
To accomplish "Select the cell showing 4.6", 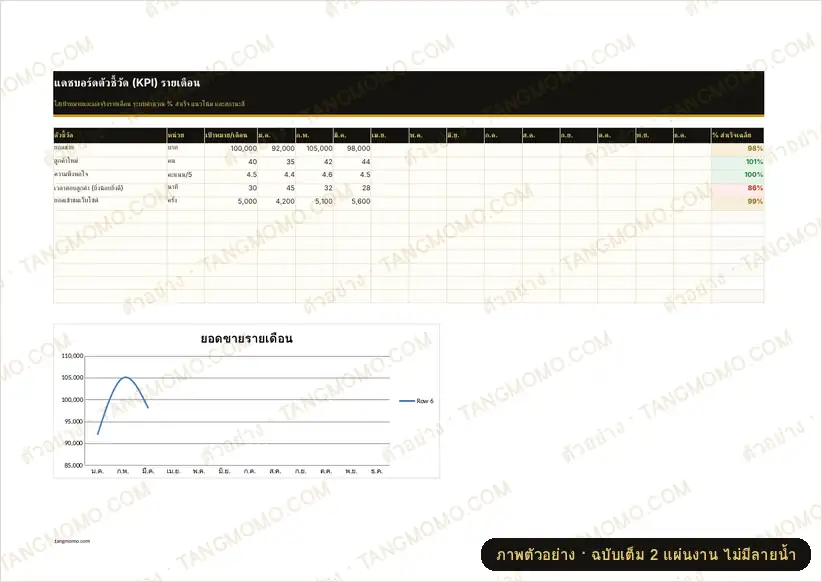I will [x=315, y=175].
